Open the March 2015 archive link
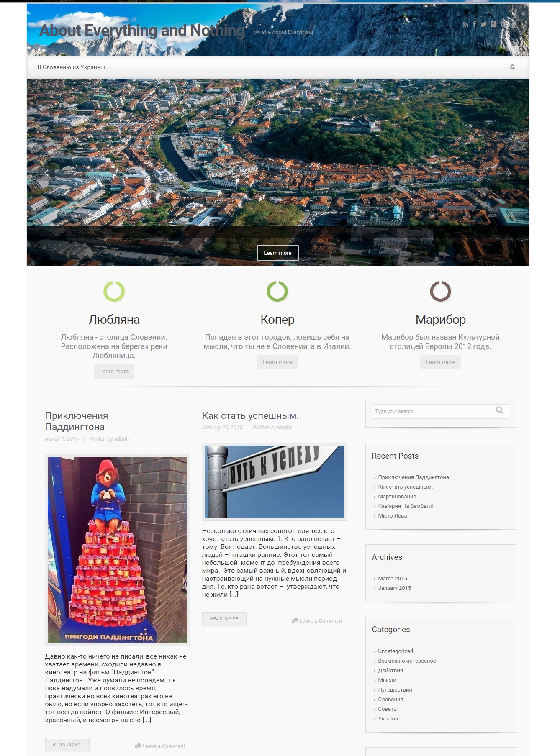Viewport: 560px width, 756px height. (x=392, y=578)
